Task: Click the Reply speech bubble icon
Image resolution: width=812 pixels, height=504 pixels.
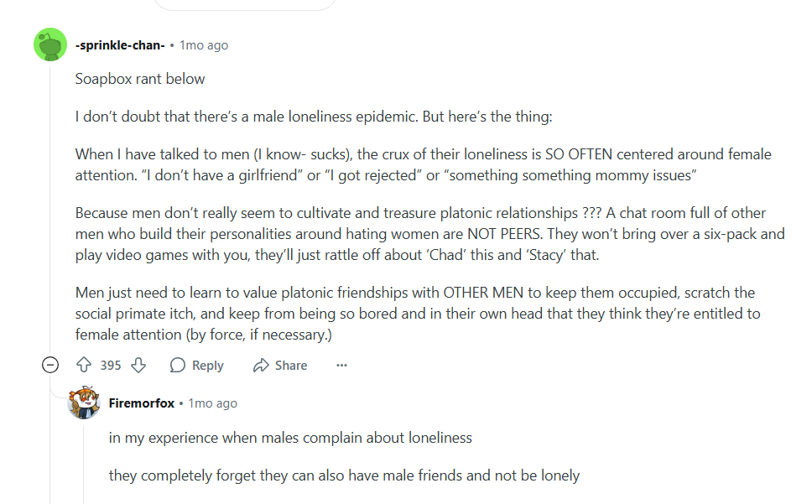Action: pos(178,366)
